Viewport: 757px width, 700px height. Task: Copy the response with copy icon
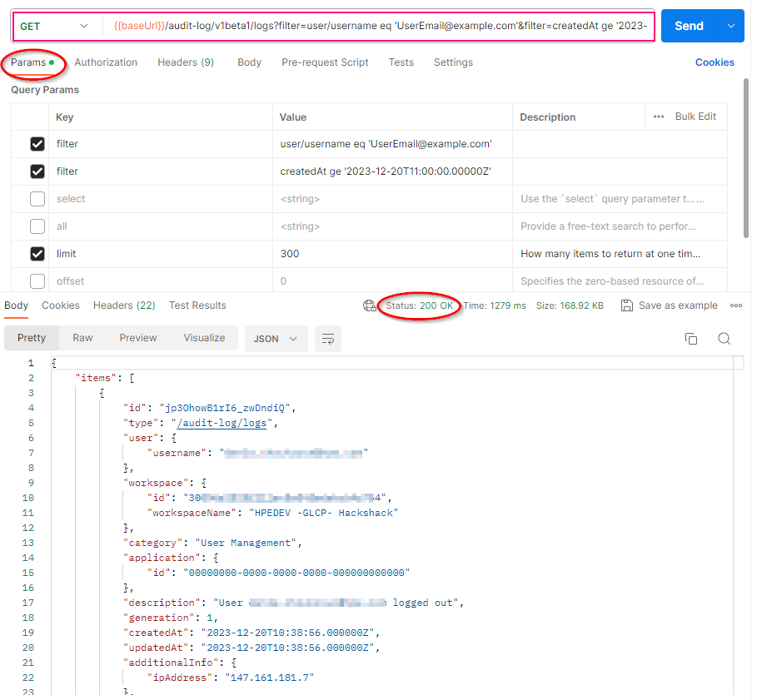(691, 339)
